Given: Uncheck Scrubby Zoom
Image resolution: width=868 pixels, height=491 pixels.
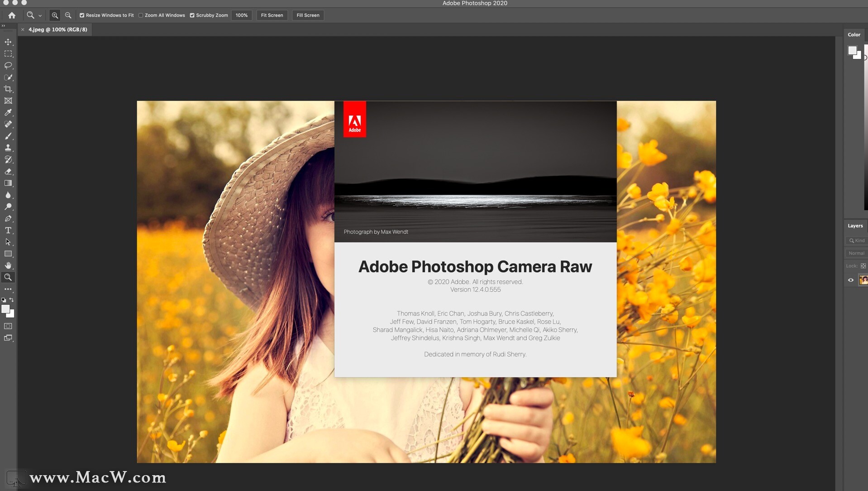Looking at the screenshot, I should (192, 15).
